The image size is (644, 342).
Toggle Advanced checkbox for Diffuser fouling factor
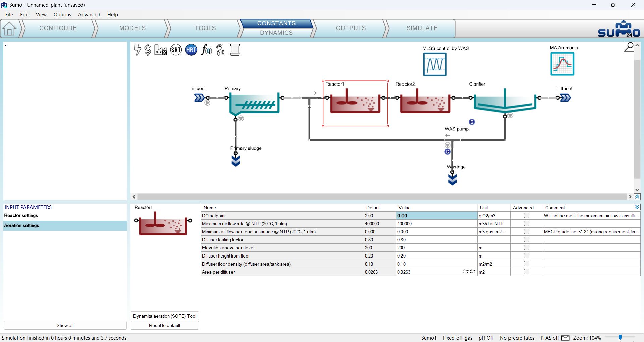[x=527, y=240]
